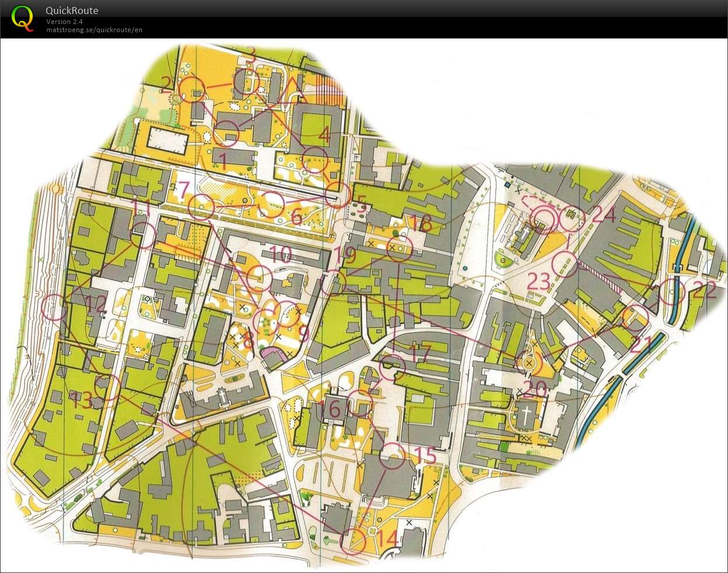Image resolution: width=728 pixels, height=573 pixels.
Task: Pick control circle 7 on the map
Action: coord(200,207)
